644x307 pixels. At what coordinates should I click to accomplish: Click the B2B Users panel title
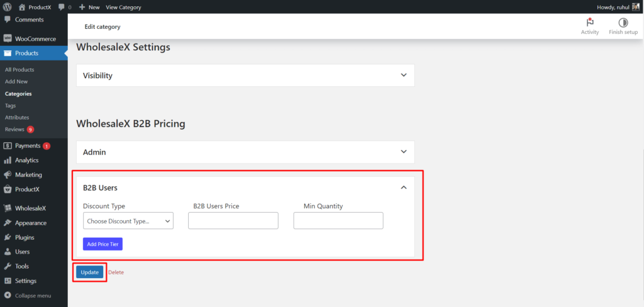coord(100,188)
